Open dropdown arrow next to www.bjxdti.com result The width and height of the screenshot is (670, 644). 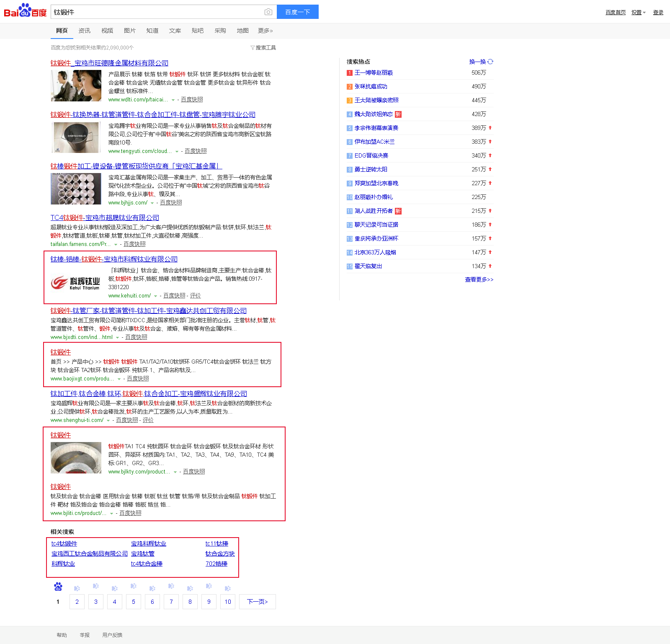coord(118,338)
